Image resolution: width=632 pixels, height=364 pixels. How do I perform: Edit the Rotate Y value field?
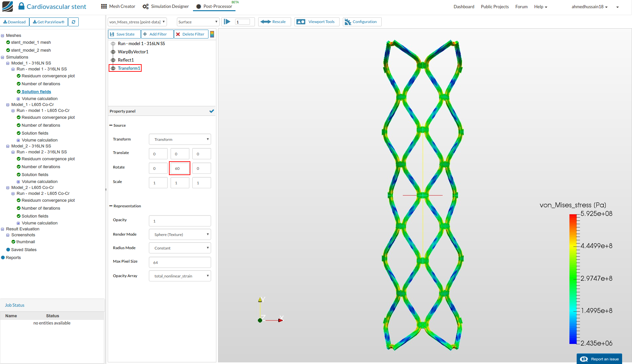pyautogui.click(x=179, y=168)
